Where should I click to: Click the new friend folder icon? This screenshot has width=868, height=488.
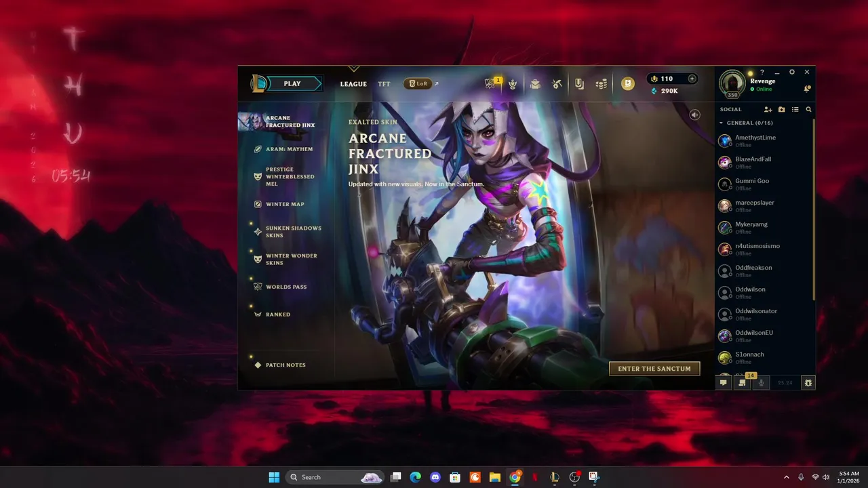782,109
